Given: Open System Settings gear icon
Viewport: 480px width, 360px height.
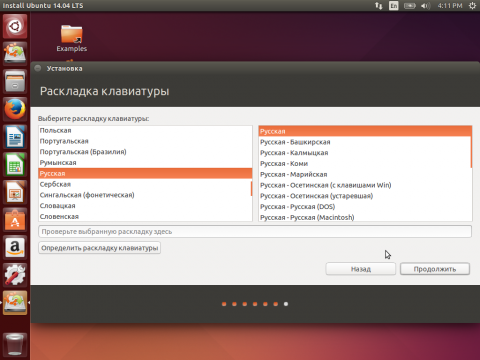Looking at the screenshot, I should pyautogui.click(x=15, y=275).
